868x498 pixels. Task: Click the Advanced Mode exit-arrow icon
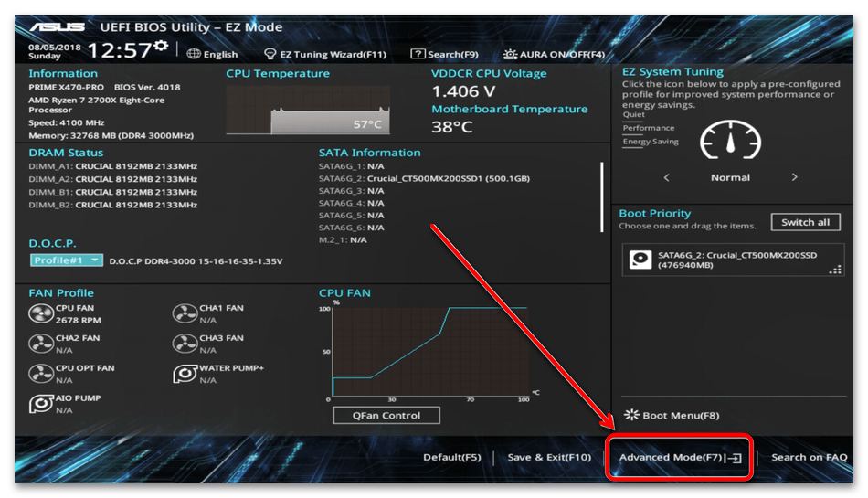click(734, 458)
